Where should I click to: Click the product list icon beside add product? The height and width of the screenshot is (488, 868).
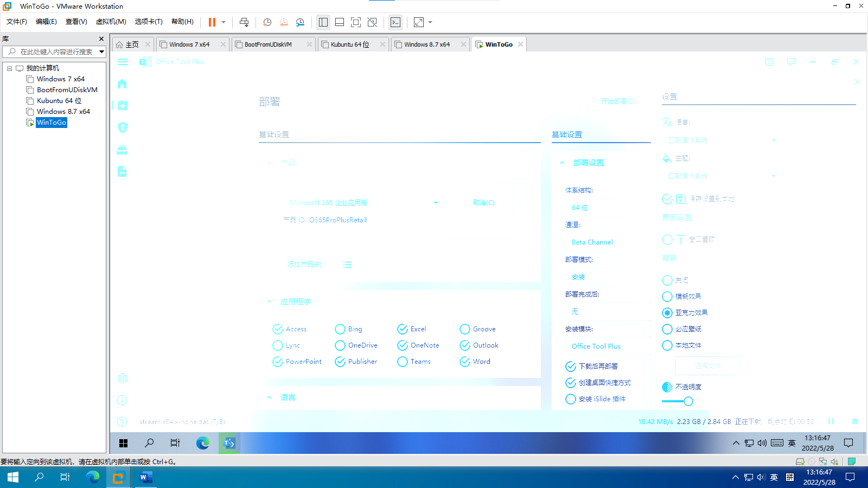pyautogui.click(x=348, y=265)
